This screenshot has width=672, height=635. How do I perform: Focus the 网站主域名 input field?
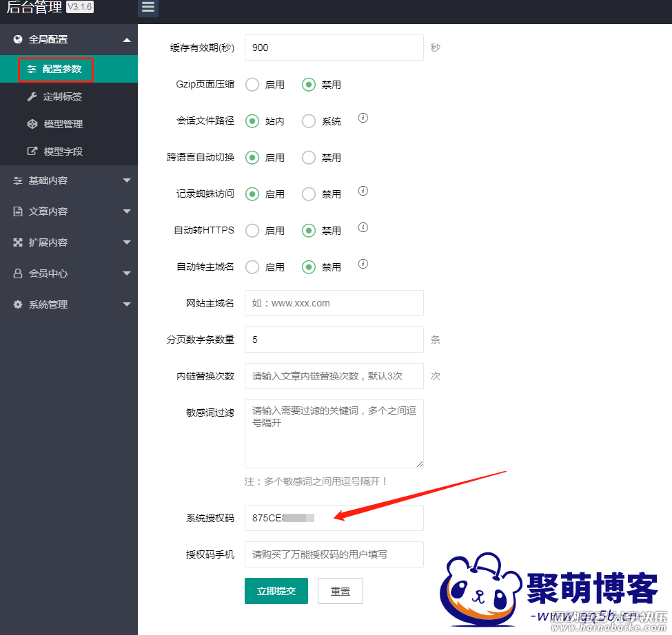click(334, 303)
